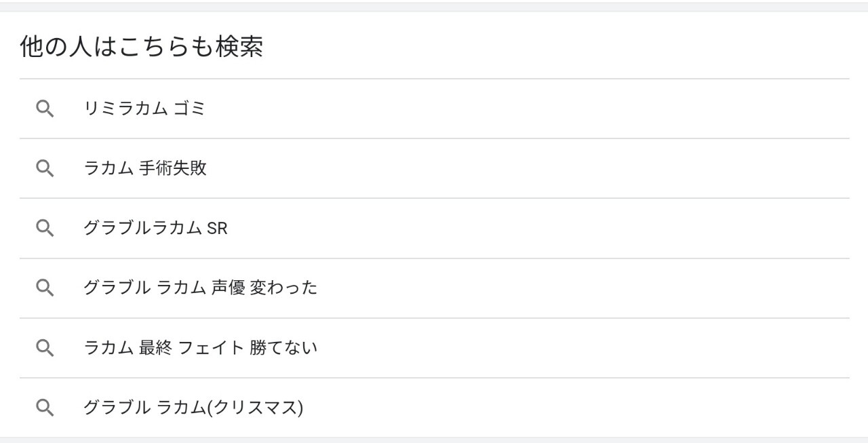This screenshot has width=868, height=443.
Task: Select ラカム 最終 フェイト 勝てない suggestion
Action: (x=200, y=348)
